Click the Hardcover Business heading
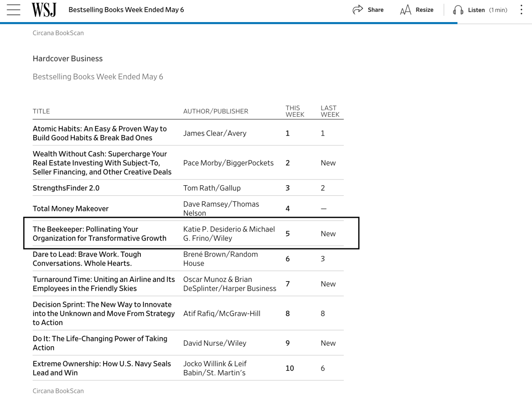This screenshot has height=402, width=532. (x=68, y=59)
